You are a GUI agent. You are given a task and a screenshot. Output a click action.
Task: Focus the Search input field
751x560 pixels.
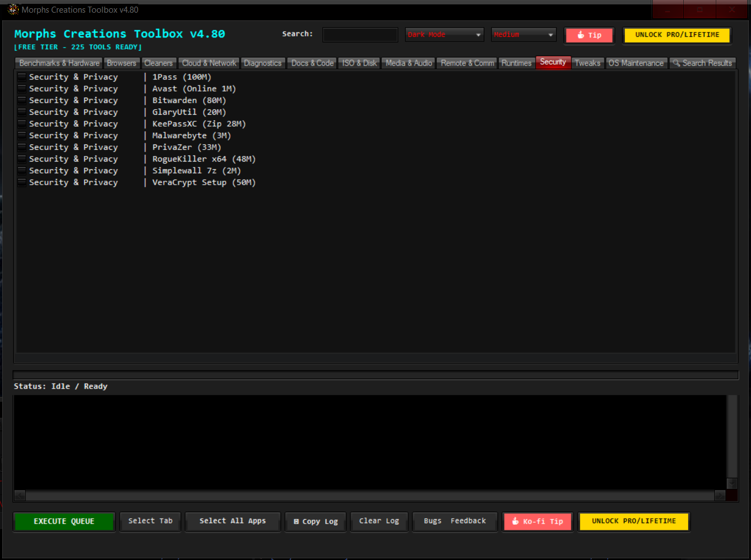click(x=360, y=35)
